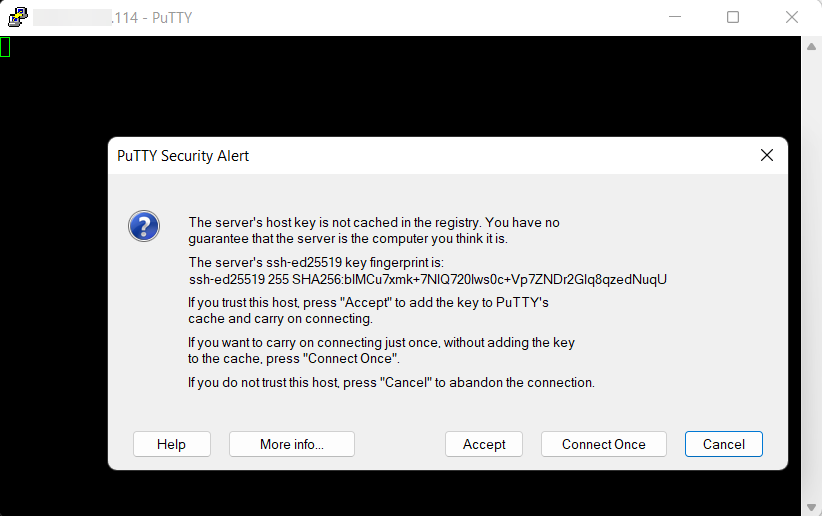This screenshot has width=822, height=516.
Task: Click the "If you do not trust this host" line
Action: coord(391,382)
